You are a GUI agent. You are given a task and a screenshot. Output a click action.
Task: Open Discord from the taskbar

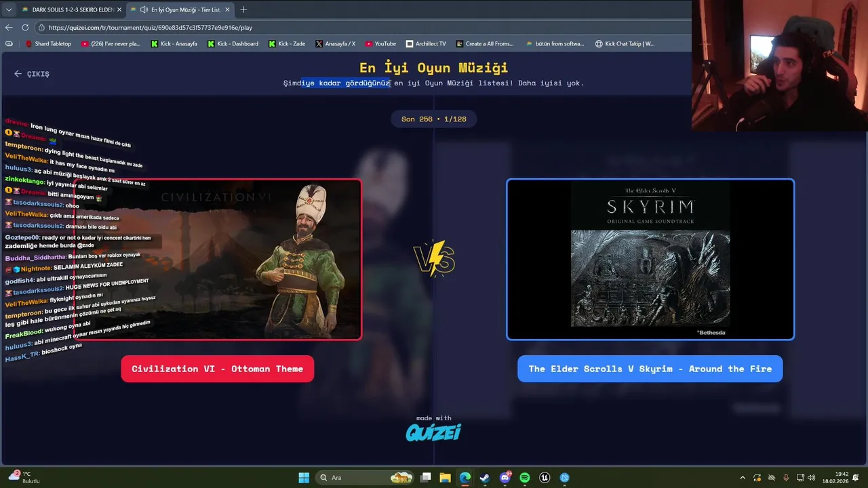pos(505,477)
